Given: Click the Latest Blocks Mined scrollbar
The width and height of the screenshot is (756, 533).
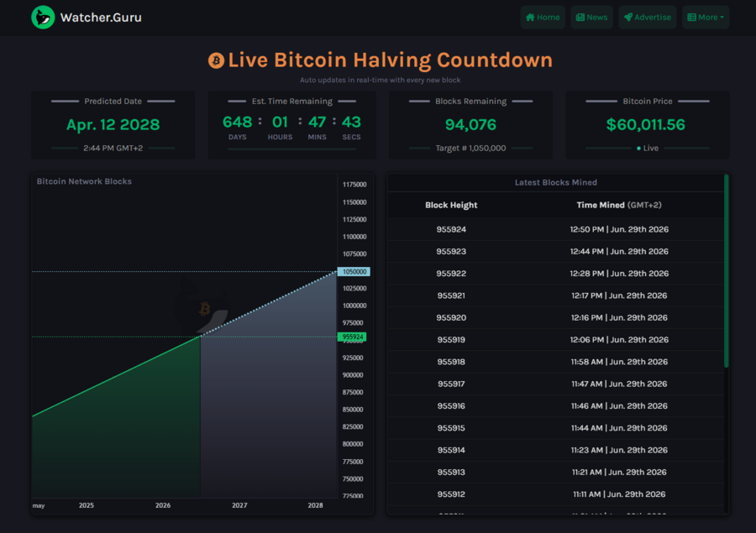Looking at the screenshot, I should [x=726, y=271].
